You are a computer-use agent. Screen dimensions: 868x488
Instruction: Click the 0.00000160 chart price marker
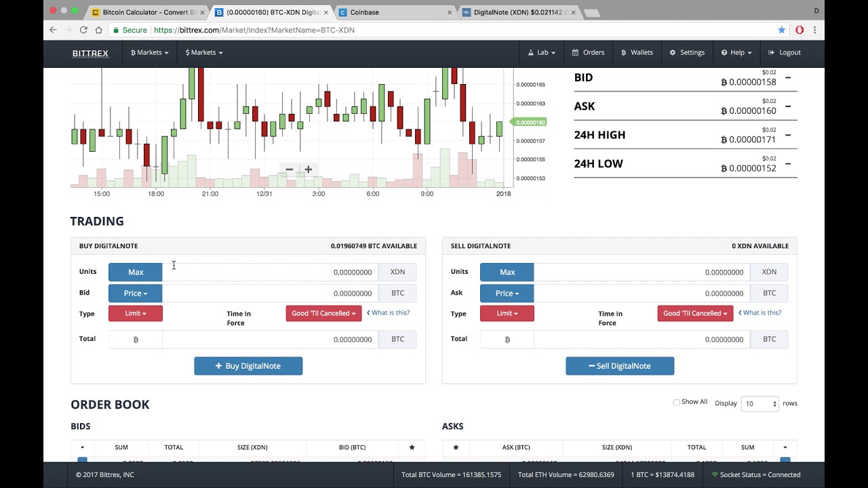coord(529,123)
